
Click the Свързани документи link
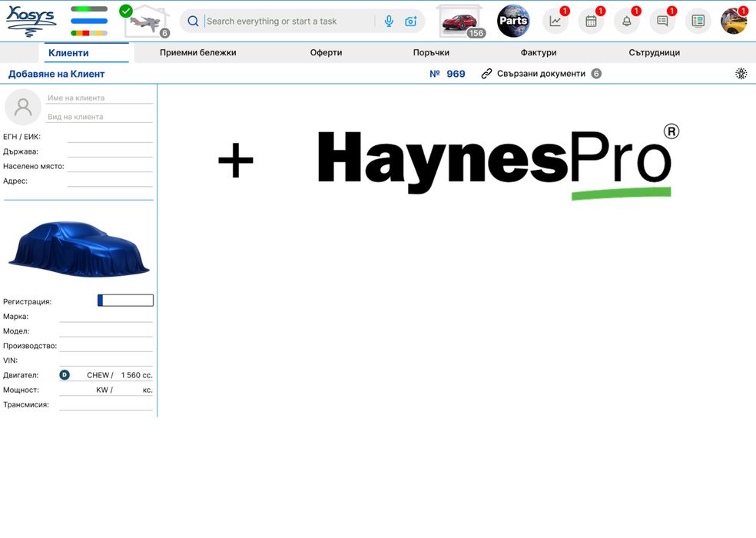click(541, 74)
